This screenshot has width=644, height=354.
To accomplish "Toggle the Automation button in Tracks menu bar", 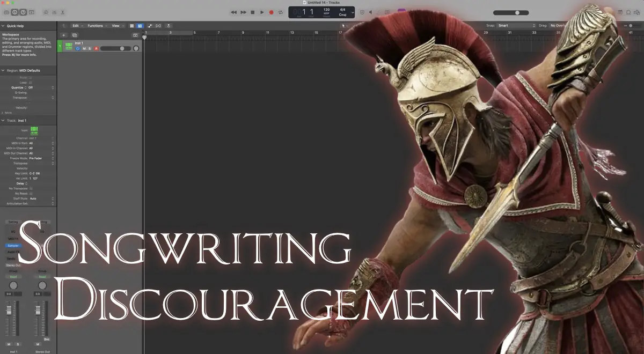I will click(150, 26).
